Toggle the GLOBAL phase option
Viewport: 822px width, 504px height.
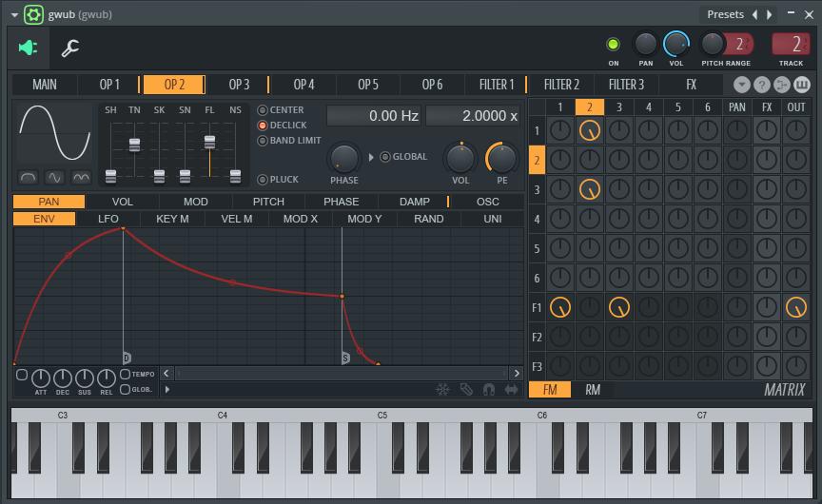pyautogui.click(x=403, y=157)
